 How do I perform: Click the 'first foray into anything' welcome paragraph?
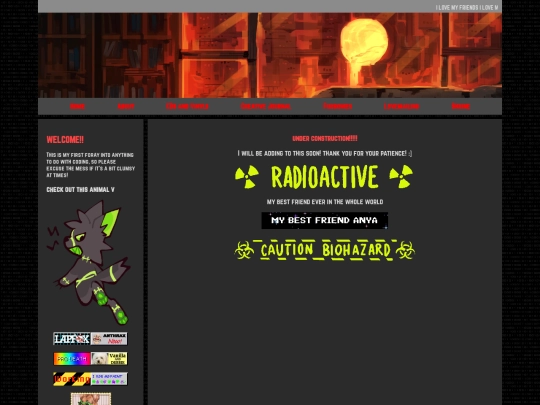tap(91, 165)
